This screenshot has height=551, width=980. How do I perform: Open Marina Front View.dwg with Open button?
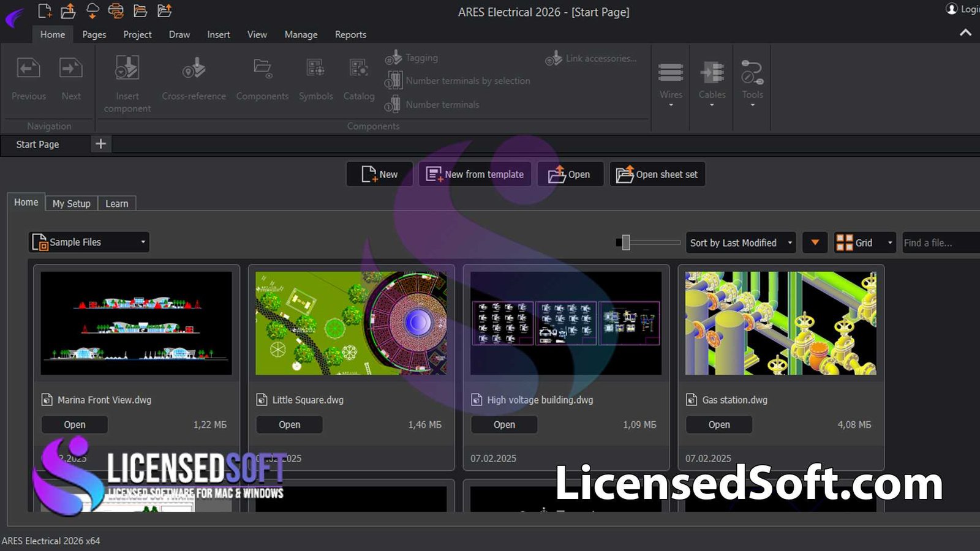[x=75, y=424]
